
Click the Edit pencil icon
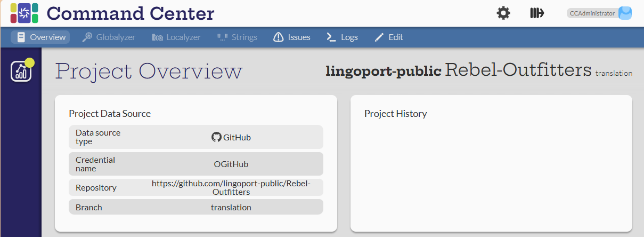point(379,37)
